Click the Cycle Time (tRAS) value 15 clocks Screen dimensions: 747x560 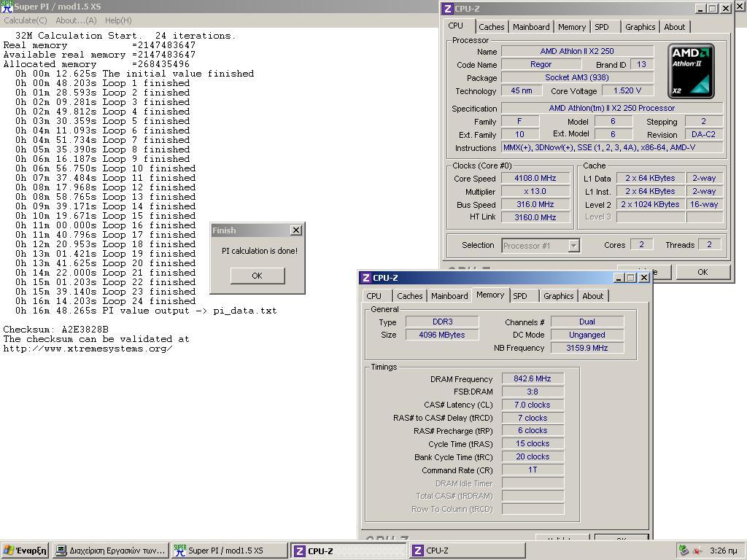pos(533,443)
